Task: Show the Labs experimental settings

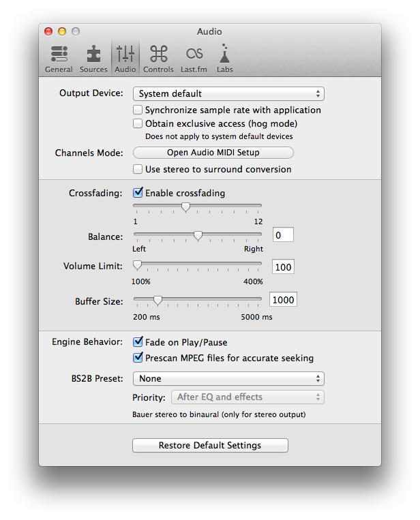Action: pos(224,59)
